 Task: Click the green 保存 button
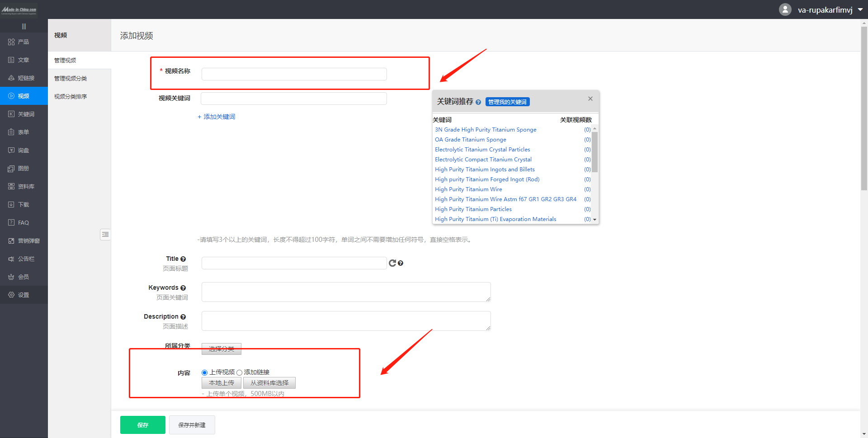tap(143, 425)
